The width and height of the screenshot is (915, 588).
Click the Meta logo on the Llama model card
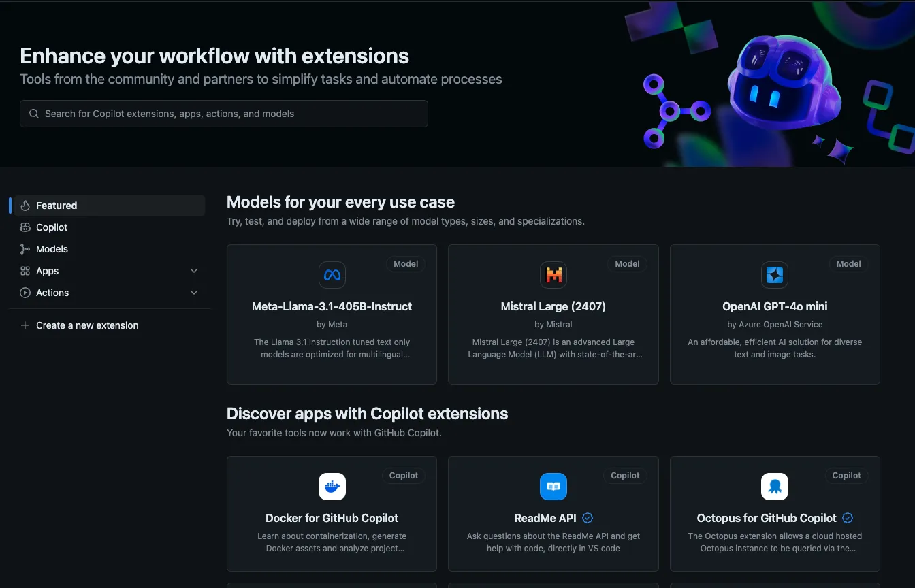pos(332,275)
